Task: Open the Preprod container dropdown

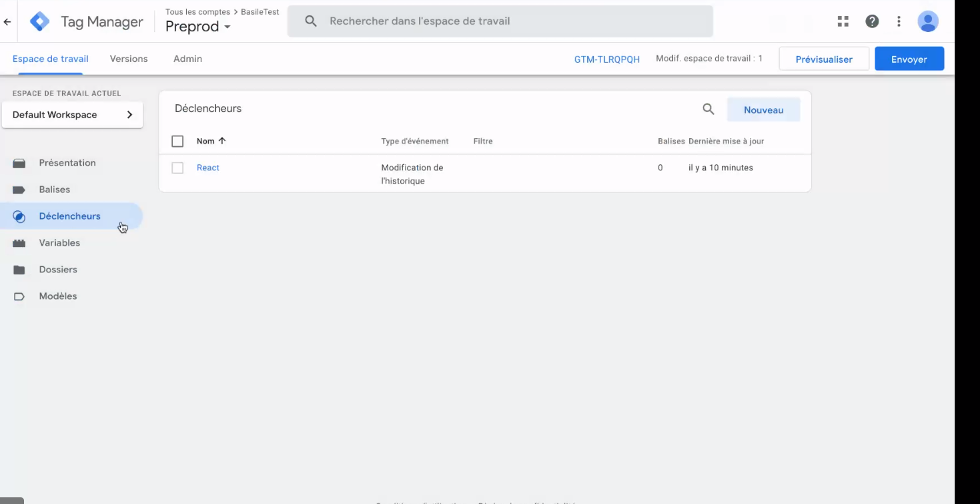Action: (197, 27)
